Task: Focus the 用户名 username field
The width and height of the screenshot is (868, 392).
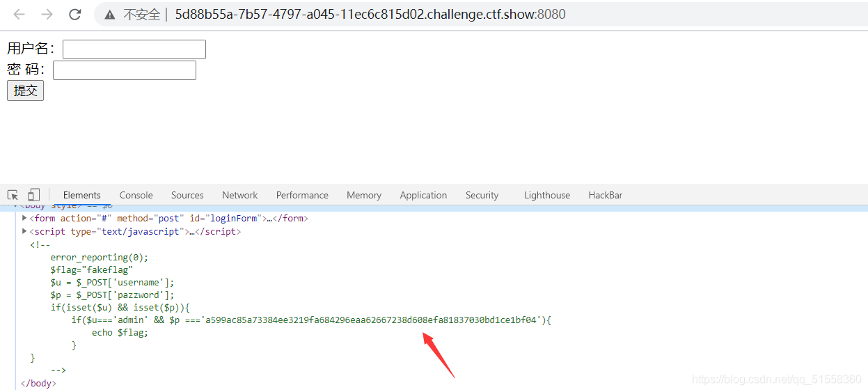Action: pyautogui.click(x=134, y=49)
